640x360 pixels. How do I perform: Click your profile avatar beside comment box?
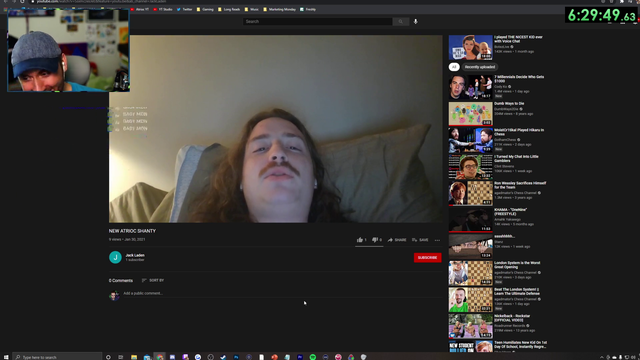114,295
